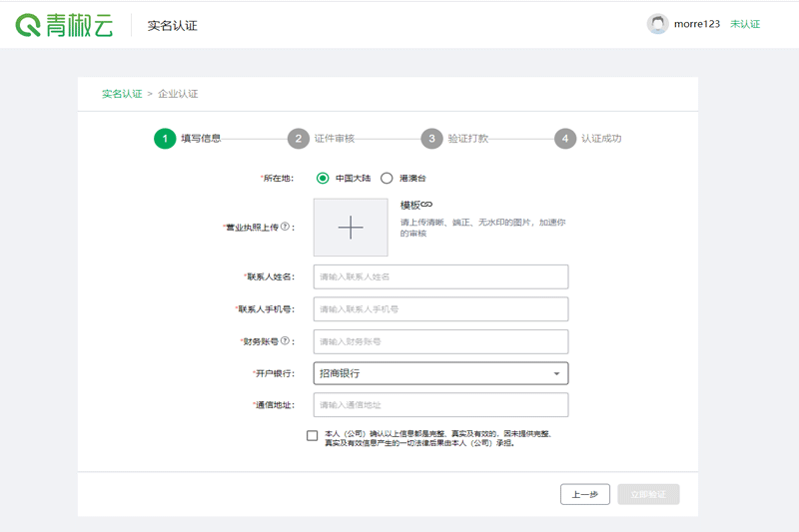The height and width of the screenshot is (532, 799).
Task: Click the help icon beside 营业执照上传
Action: pyautogui.click(x=285, y=227)
